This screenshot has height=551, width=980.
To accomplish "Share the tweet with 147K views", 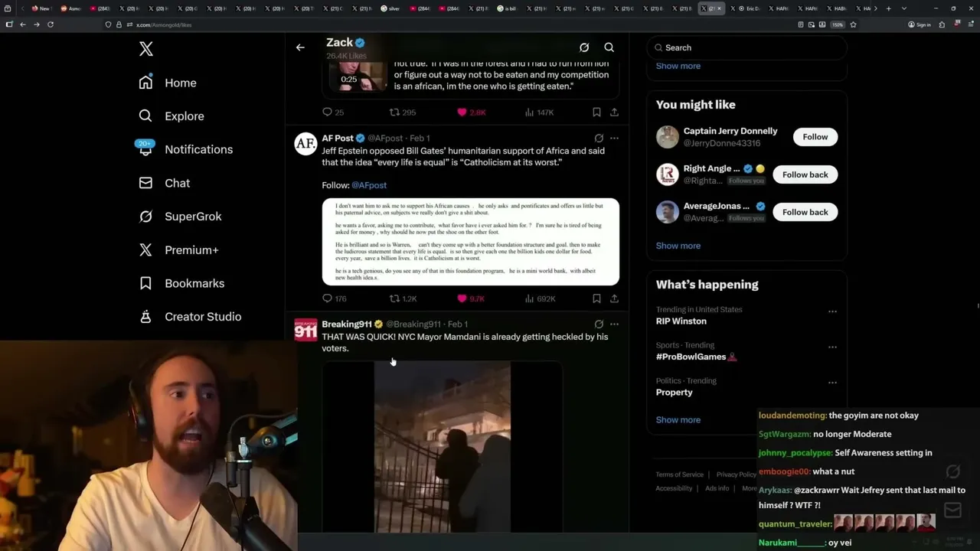I will point(614,112).
